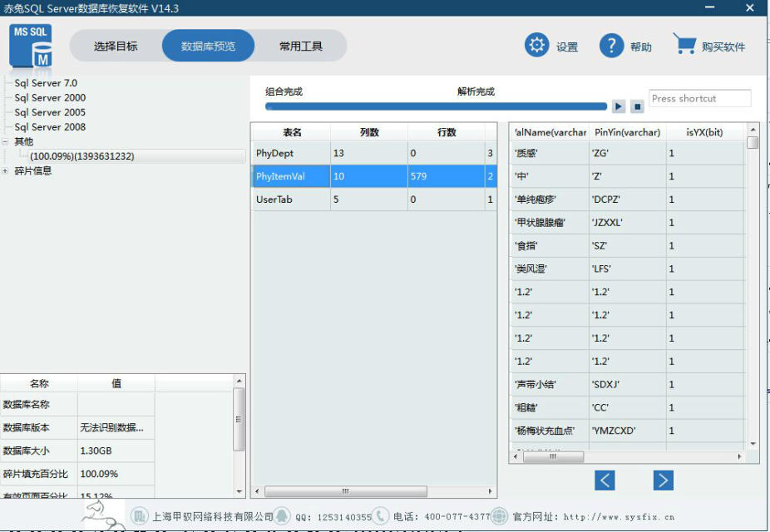Image resolution: width=770 pixels, height=532 pixels.
Task: Click the 列数 column header
Action: 369,132
